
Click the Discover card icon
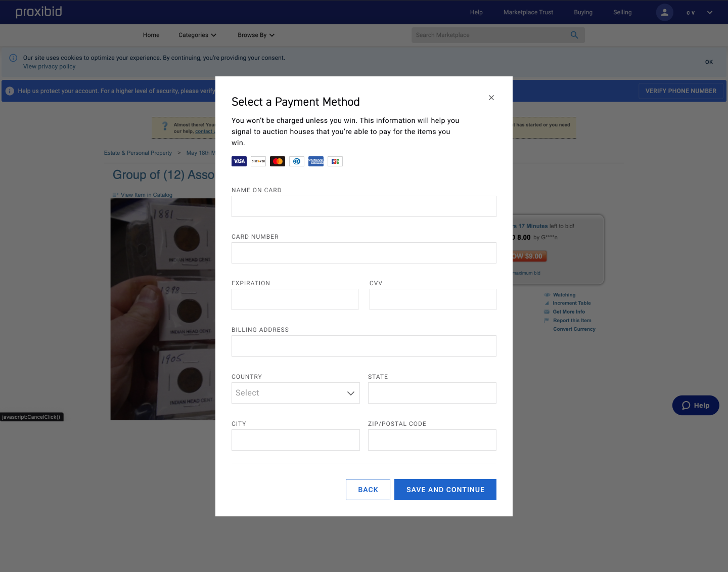[258, 161]
